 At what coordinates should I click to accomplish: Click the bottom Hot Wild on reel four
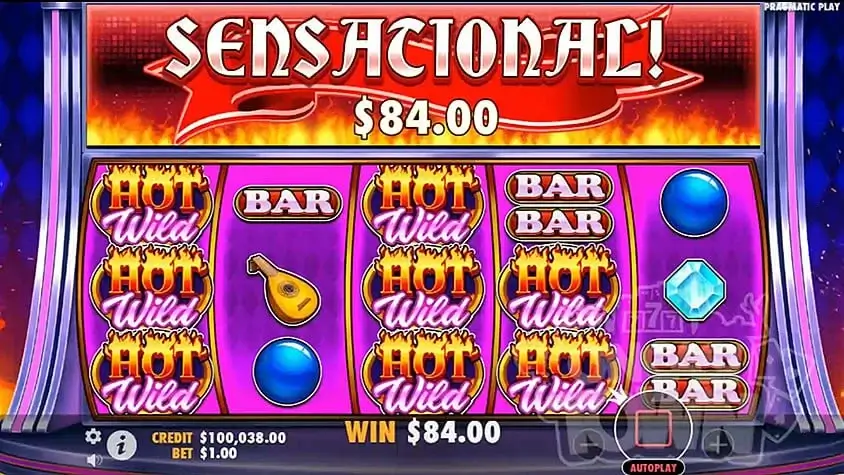(x=559, y=372)
